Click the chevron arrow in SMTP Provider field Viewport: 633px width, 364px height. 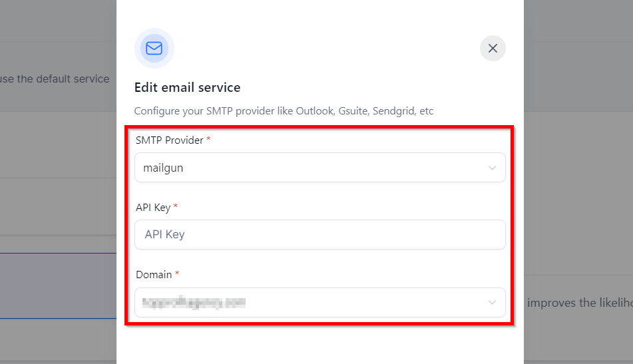492,168
